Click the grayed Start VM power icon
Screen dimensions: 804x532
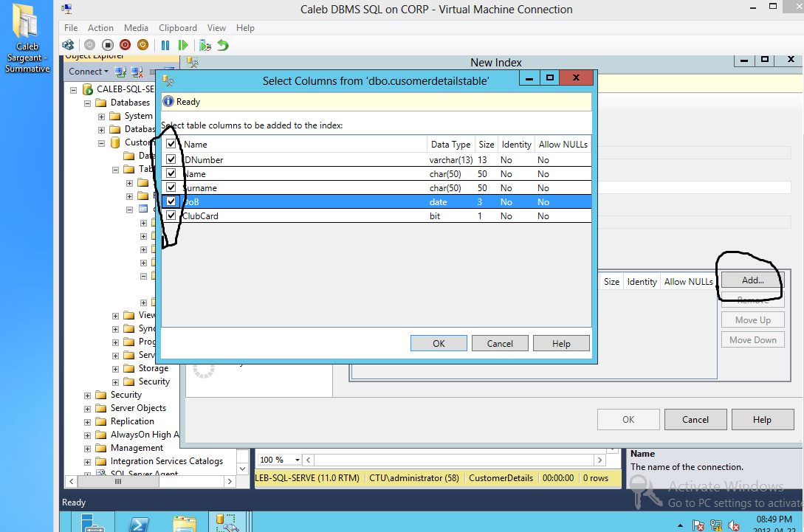(x=90, y=45)
